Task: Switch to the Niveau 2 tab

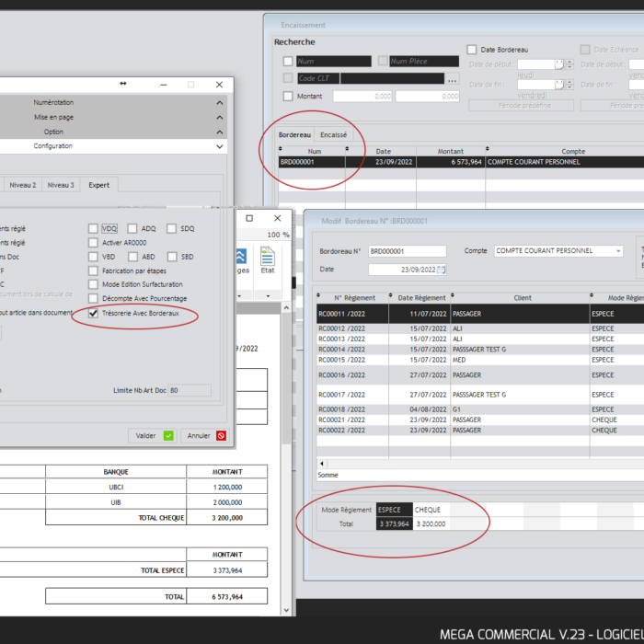Action: 23,185
